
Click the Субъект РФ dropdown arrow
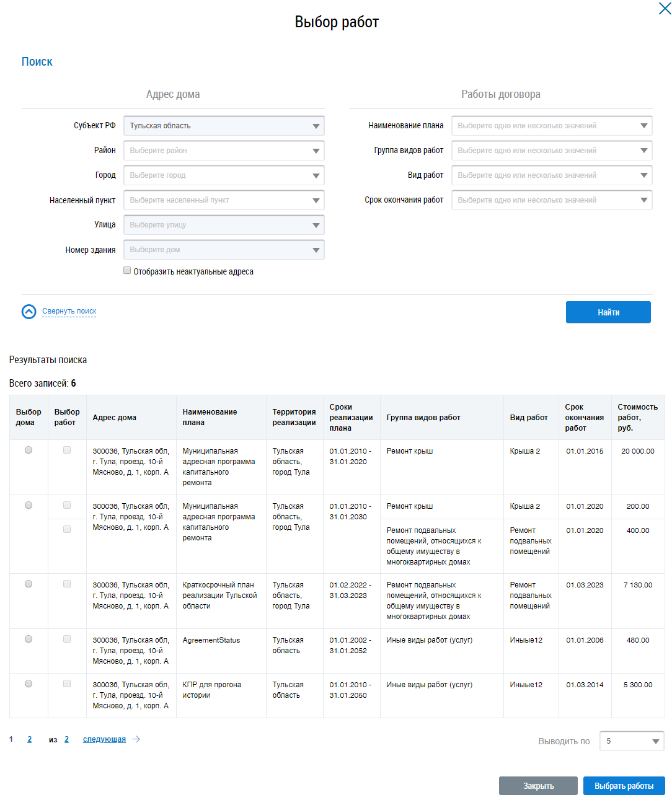[x=316, y=126]
